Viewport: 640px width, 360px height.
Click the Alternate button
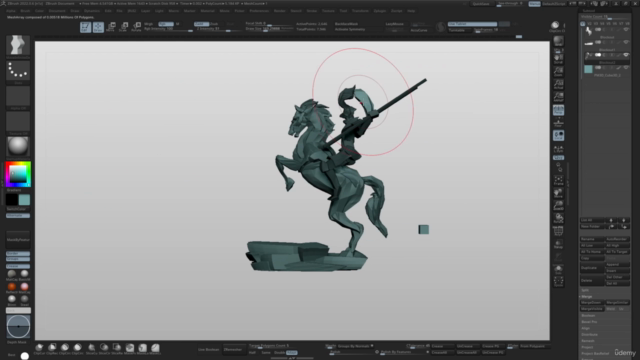(18, 216)
